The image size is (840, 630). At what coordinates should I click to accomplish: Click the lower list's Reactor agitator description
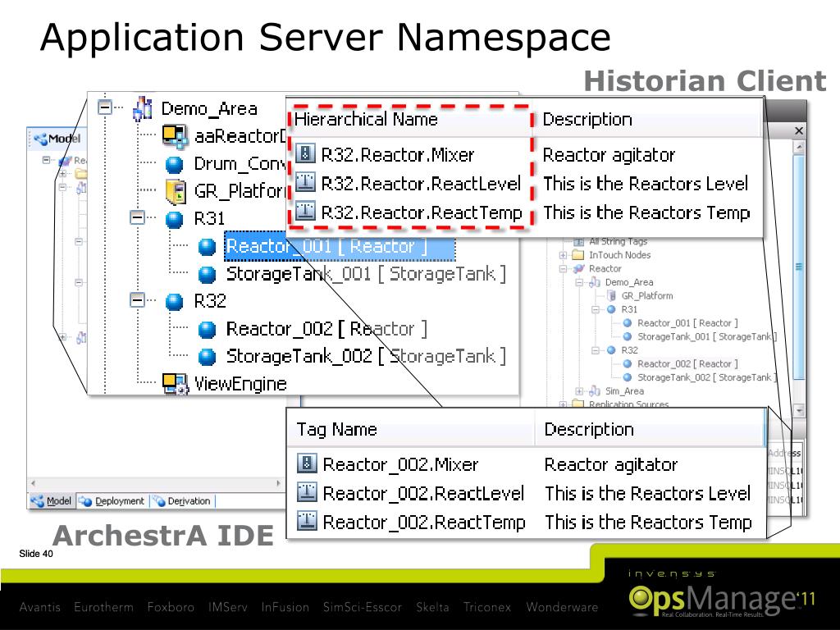point(610,464)
